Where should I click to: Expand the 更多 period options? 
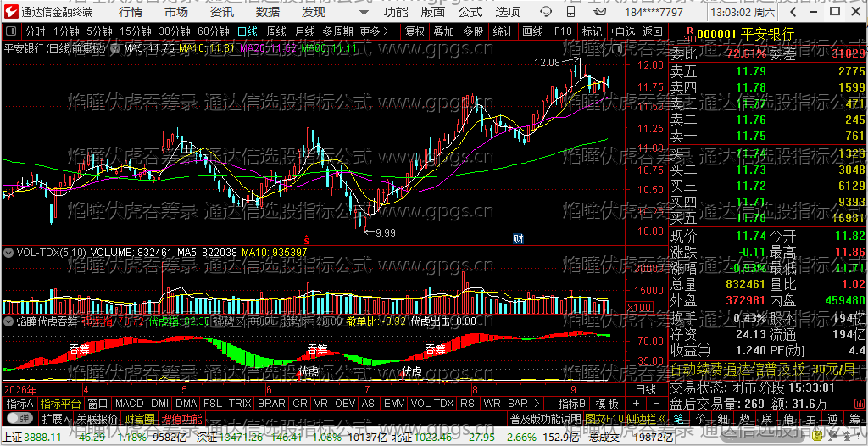coord(374,31)
